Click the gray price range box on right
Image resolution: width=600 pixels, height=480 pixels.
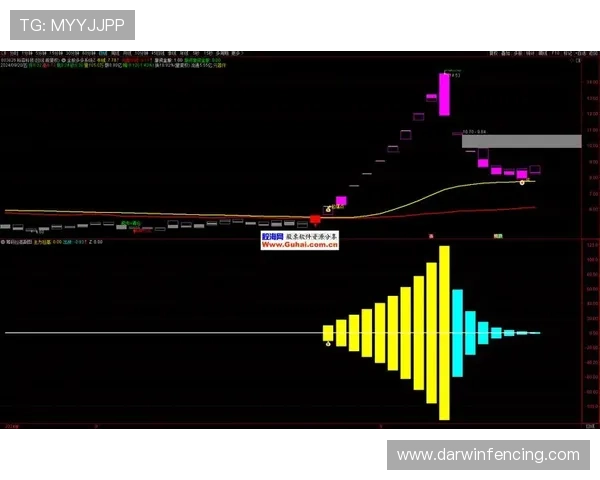point(521,141)
